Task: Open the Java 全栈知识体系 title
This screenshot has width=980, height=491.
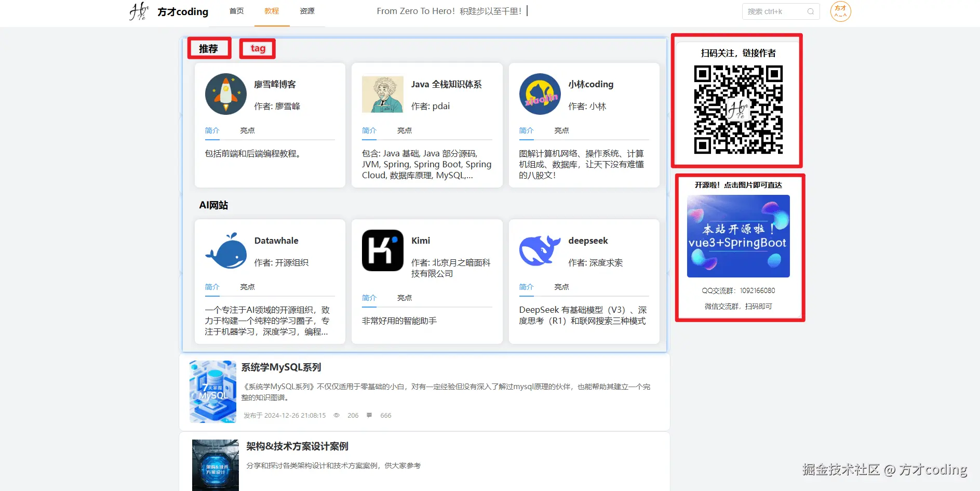Action: click(447, 84)
